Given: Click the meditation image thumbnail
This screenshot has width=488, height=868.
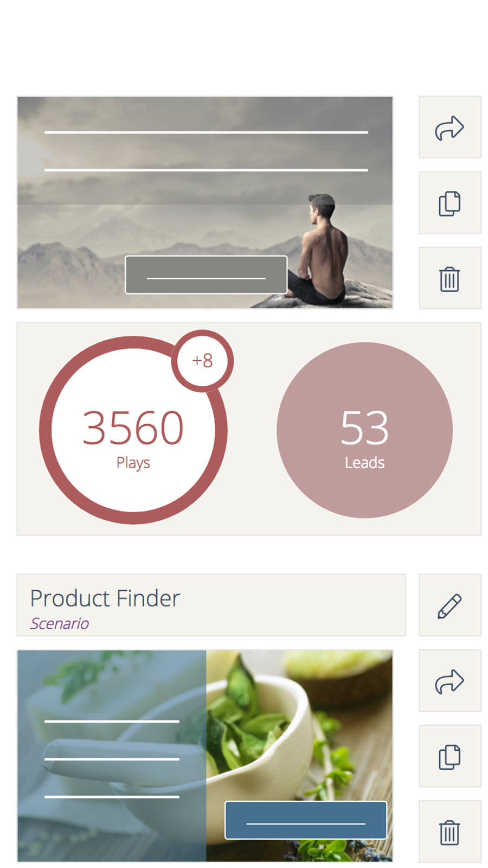Looking at the screenshot, I should tap(205, 202).
